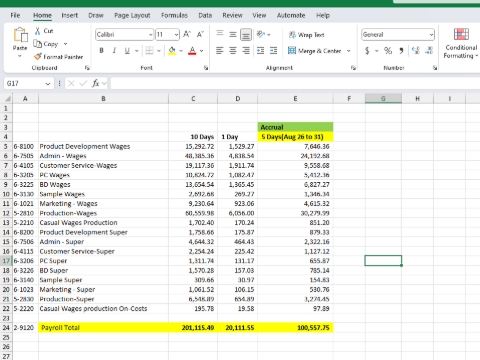Click in the formula bar input
Screen dimensions: 480x360
click(295, 83)
